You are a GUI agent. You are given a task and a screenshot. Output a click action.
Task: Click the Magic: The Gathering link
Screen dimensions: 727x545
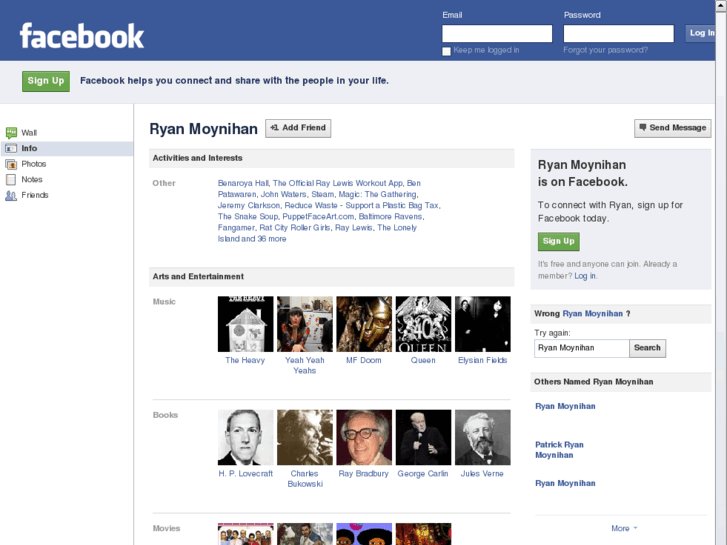(x=377, y=194)
